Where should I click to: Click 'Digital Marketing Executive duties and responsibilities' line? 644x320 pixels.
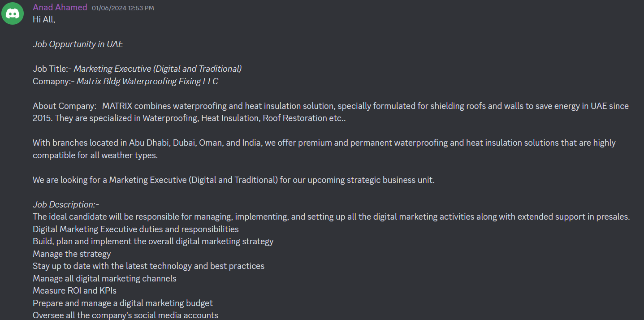tap(136, 229)
